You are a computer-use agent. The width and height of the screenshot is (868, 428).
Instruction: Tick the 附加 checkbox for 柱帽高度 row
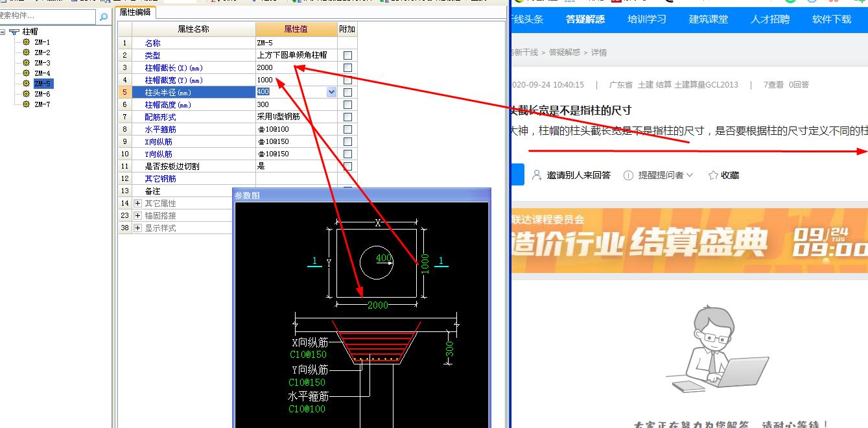pyautogui.click(x=348, y=104)
